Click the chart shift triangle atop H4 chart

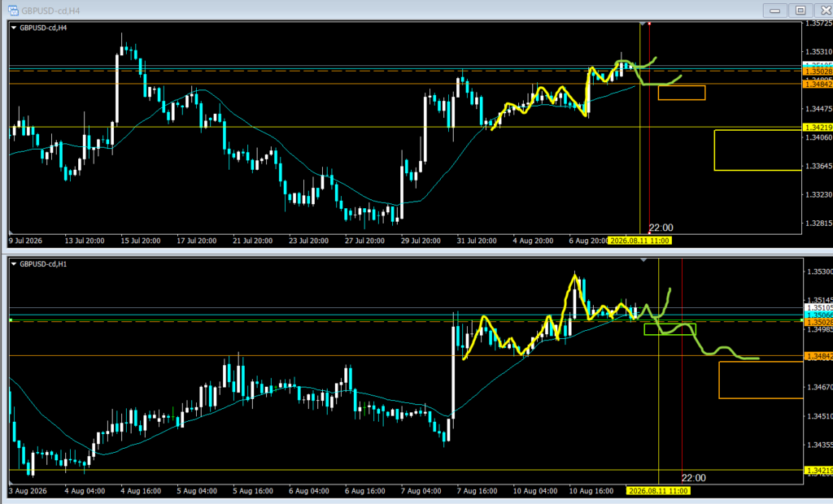(643, 24)
